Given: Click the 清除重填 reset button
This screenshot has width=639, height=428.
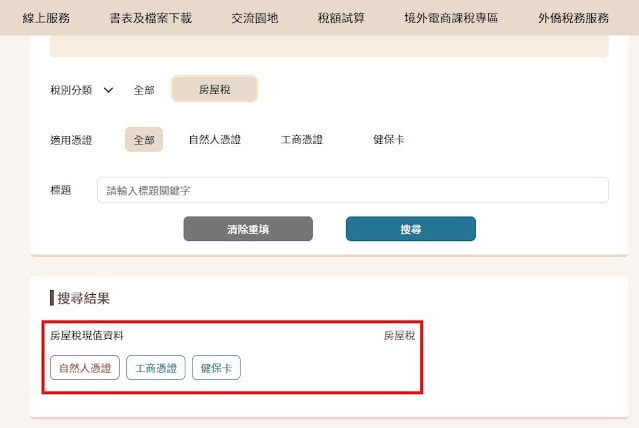Looking at the screenshot, I should [248, 229].
